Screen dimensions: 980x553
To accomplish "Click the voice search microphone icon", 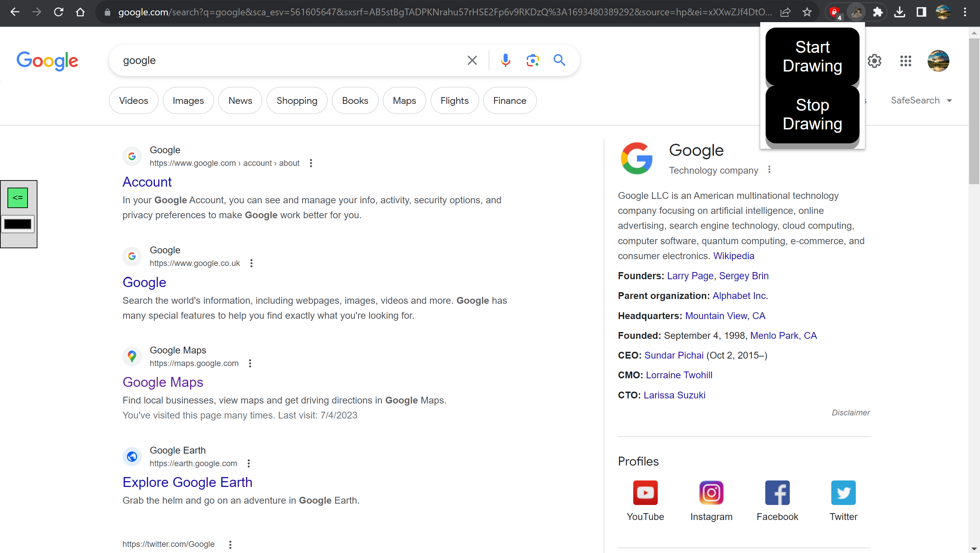I will pyautogui.click(x=505, y=60).
